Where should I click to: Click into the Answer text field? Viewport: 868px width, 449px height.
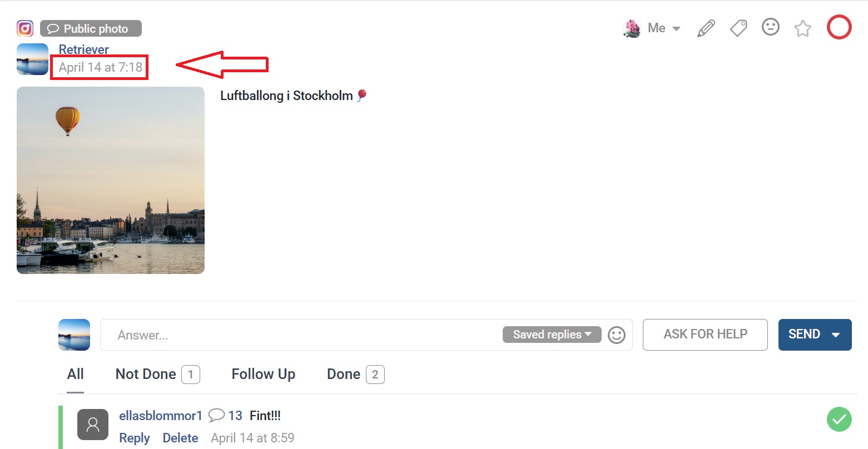300,335
